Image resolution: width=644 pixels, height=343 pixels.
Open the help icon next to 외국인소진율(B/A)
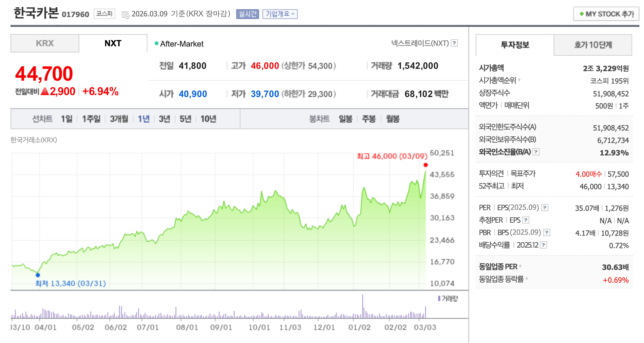coord(536,152)
